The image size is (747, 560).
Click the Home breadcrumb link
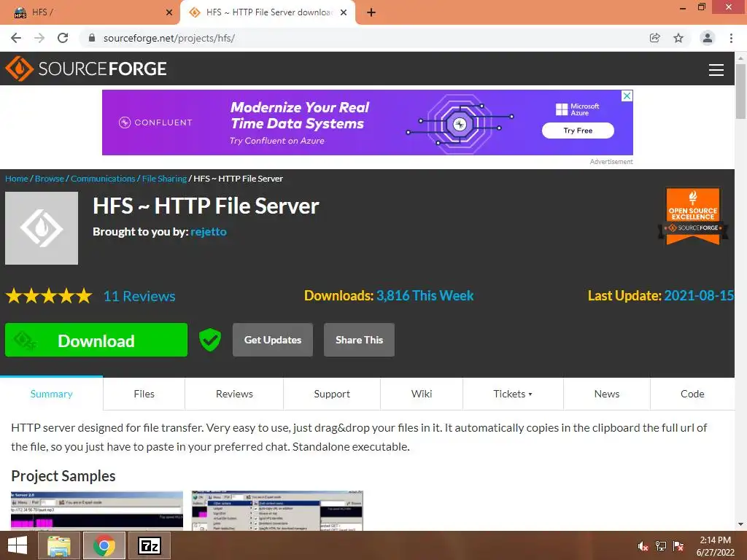click(x=17, y=179)
